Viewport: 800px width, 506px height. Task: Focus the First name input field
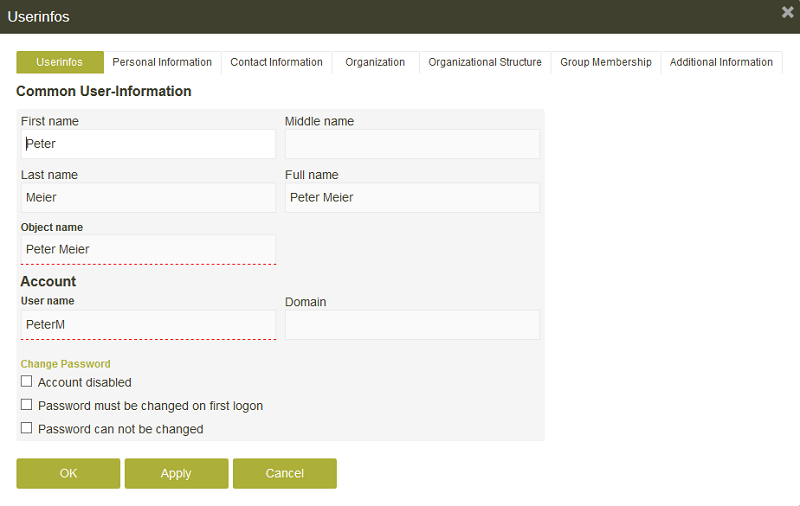148,144
